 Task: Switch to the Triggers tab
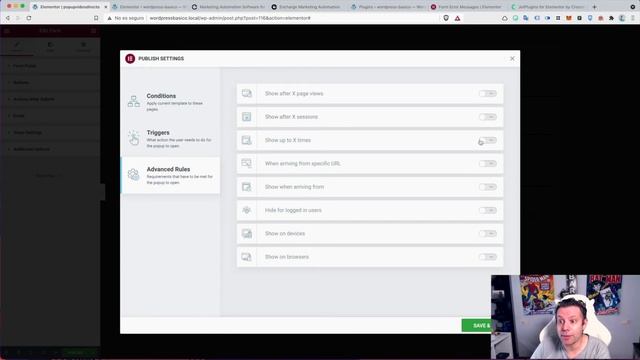pos(171,139)
